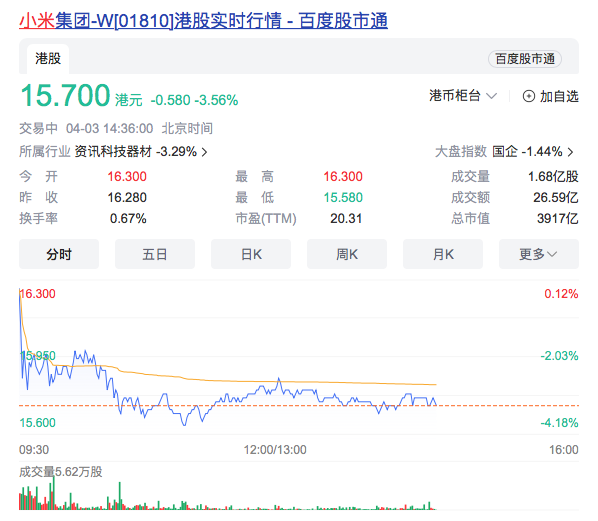Click the 换手率 value 0.67%

point(128,219)
